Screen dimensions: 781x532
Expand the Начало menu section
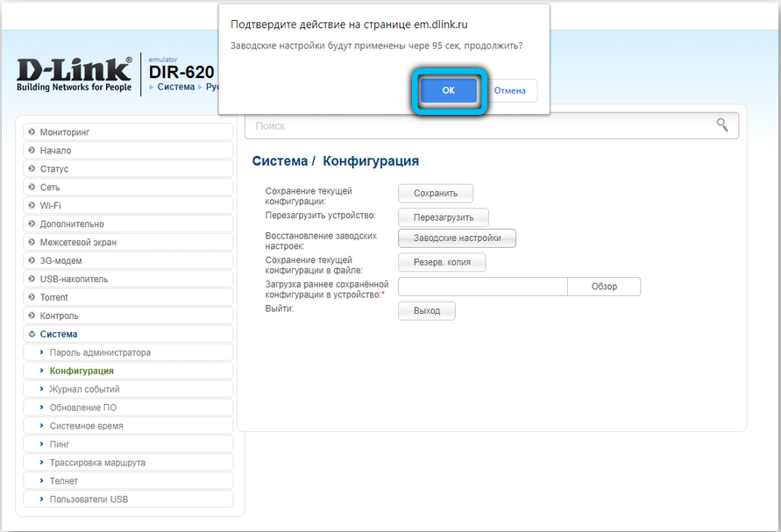128,151
